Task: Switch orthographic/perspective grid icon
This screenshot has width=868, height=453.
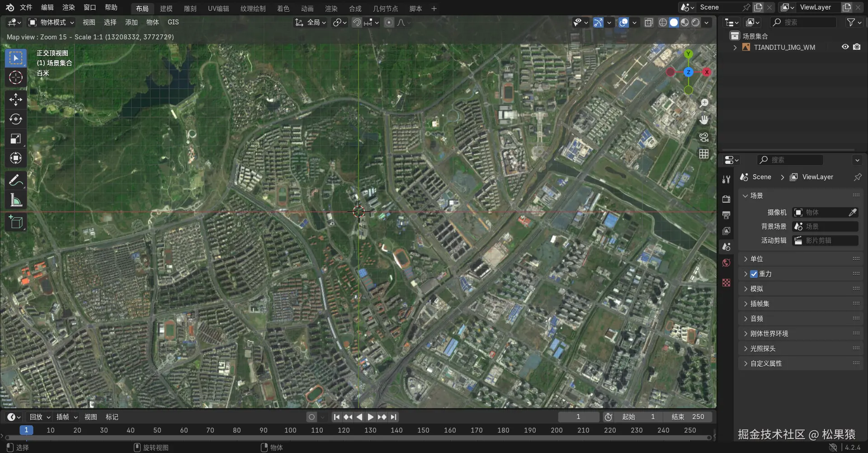Action: tap(704, 154)
